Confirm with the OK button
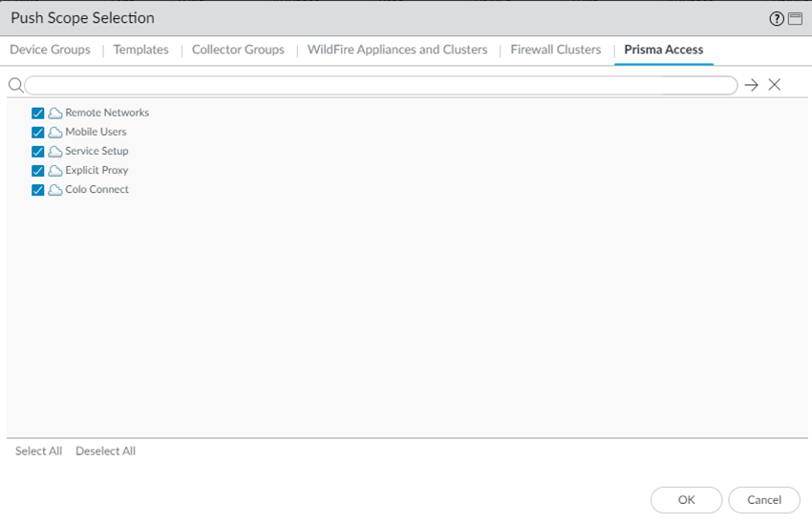 pos(686,499)
